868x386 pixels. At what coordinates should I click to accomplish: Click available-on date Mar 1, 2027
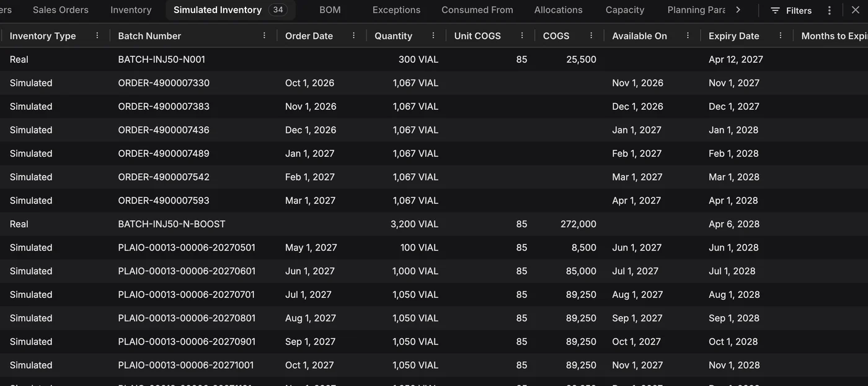coord(637,177)
